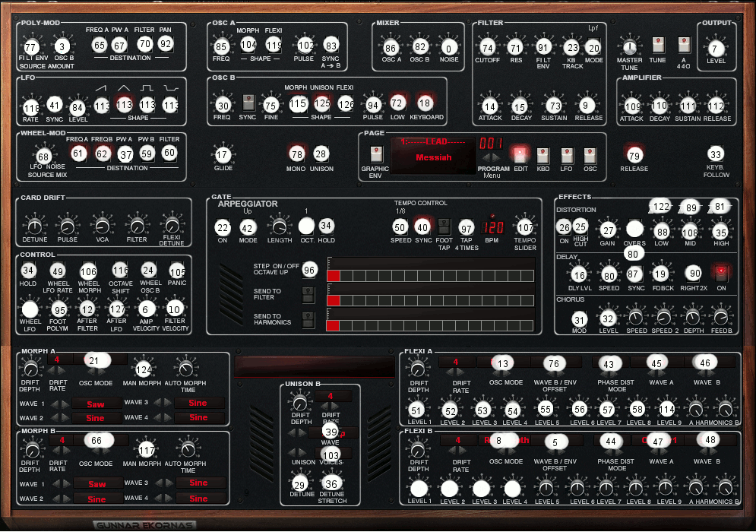Toggle OSC B Keyboard button

(424, 103)
